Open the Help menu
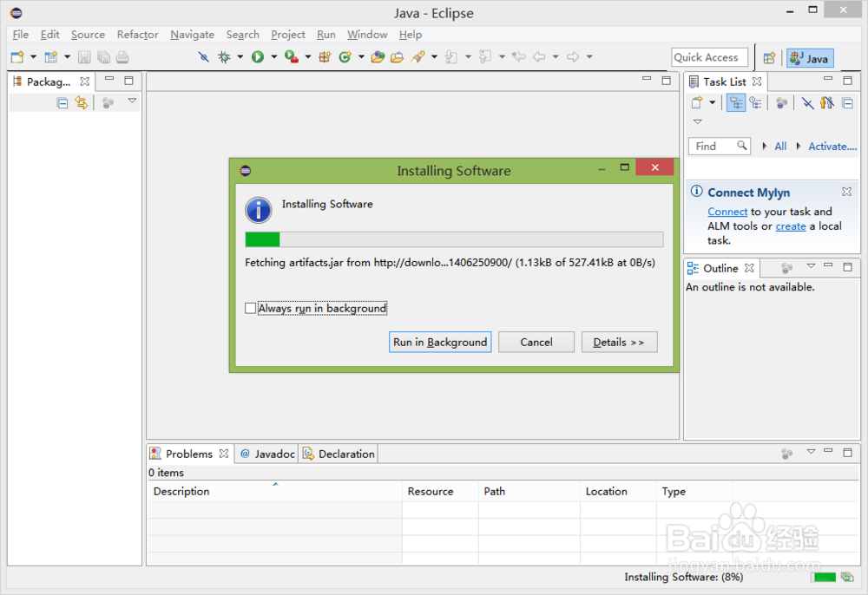 (411, 35)
